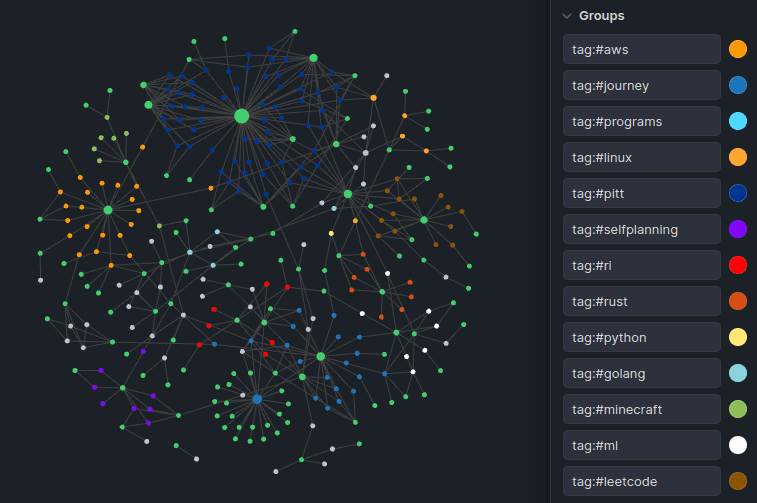Edit the tag:#journey group query field

point(642,85)
